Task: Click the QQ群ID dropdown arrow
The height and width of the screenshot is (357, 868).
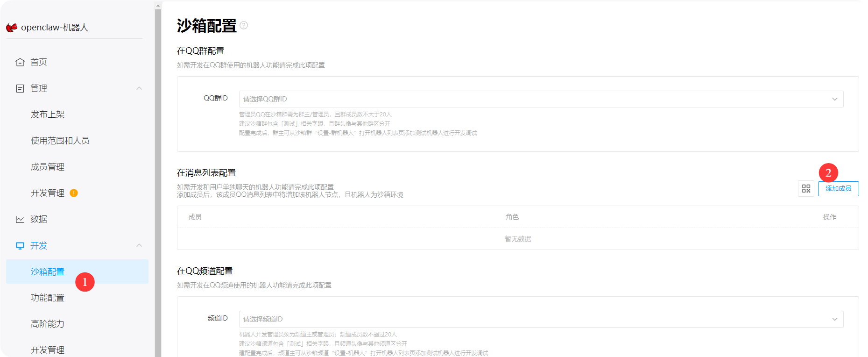Action: (835, 99)
